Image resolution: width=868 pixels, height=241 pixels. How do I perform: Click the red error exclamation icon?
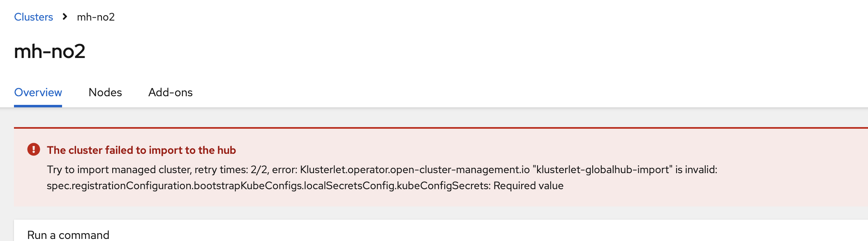(34, 149)
